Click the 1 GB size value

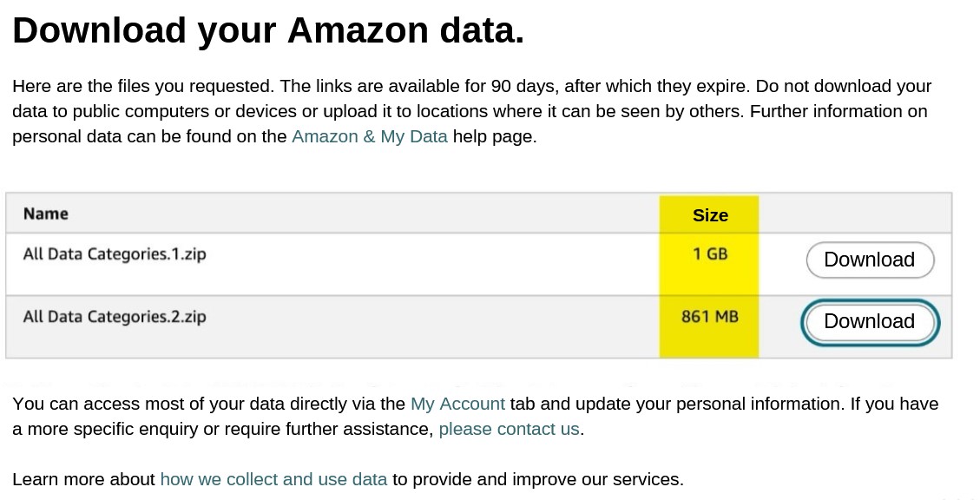708,253
